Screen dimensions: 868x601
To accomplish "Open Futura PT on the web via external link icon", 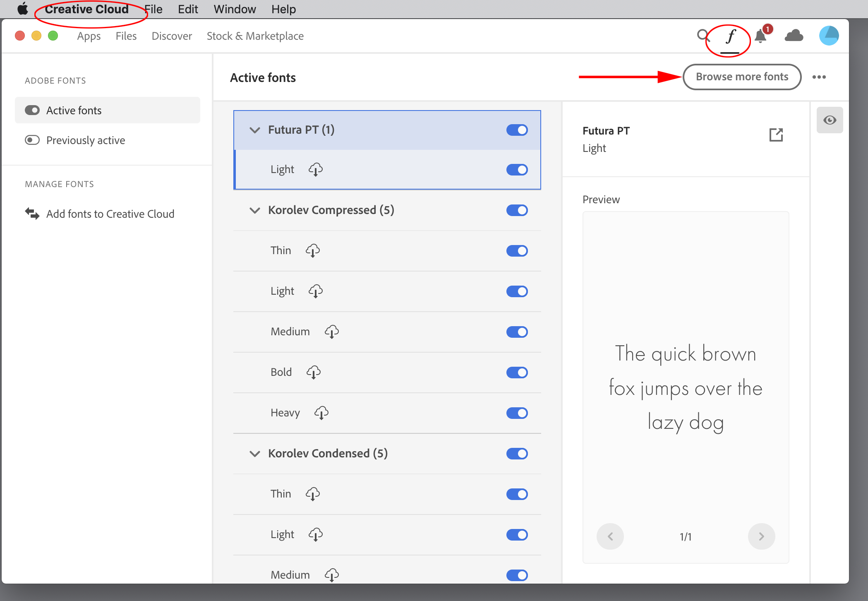I will point(776,135).
